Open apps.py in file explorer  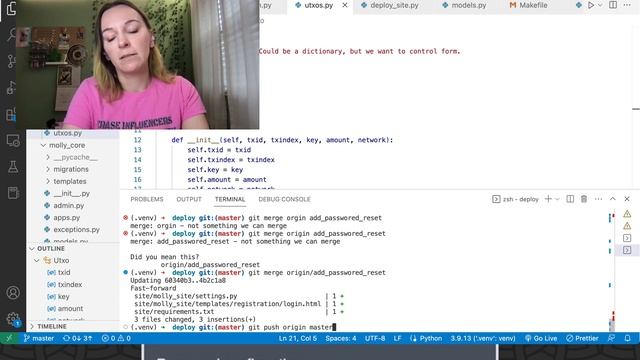(x=73, y=218)
